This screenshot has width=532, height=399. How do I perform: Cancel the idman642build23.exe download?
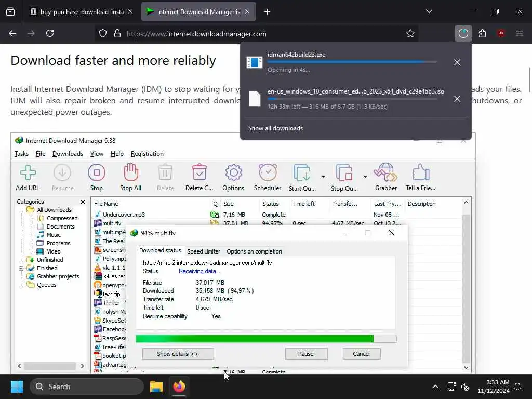457,62
